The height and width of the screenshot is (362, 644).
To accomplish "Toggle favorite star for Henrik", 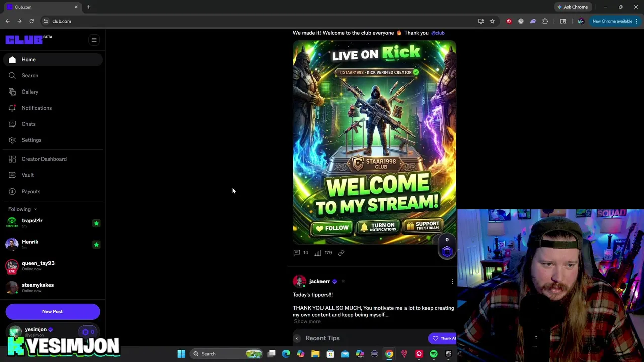I will [96, 245].
